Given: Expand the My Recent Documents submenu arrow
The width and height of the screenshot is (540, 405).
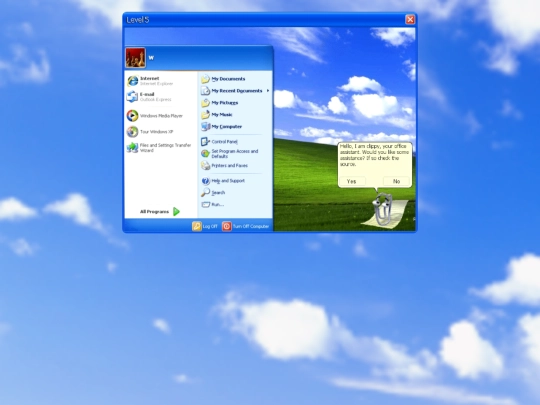Looking at the screenshot, I should [x=268, y=91].
